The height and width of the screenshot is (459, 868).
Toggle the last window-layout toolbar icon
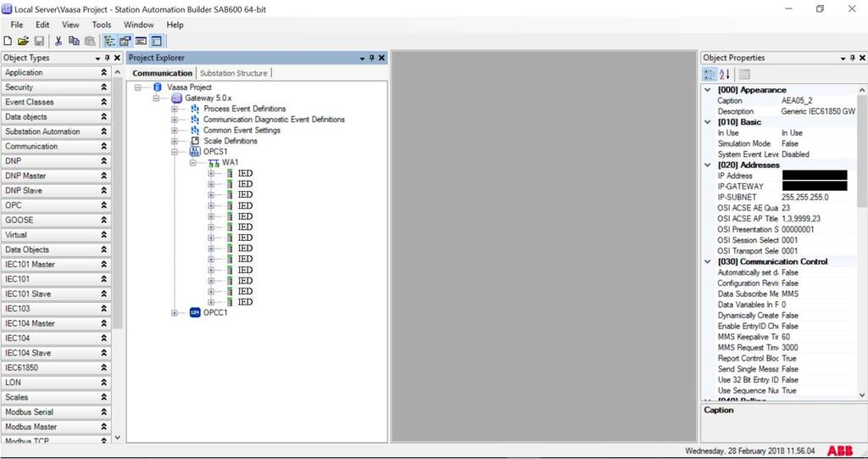point(157,41)
